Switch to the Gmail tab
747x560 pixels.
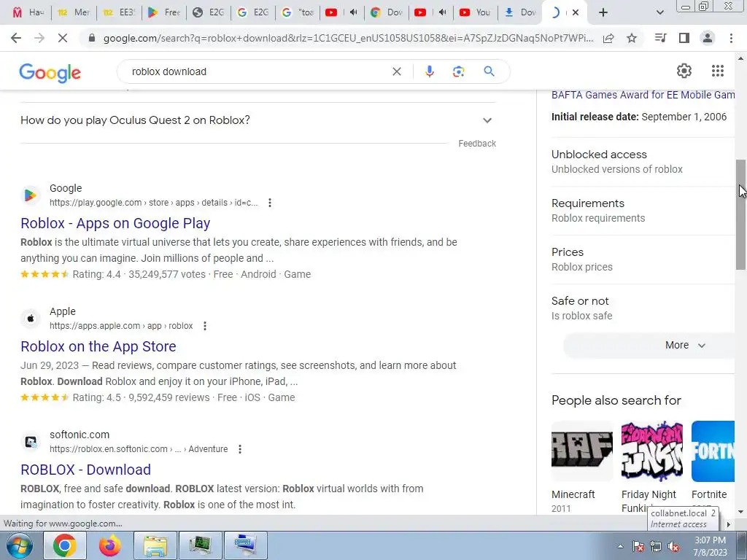point(28,12)
